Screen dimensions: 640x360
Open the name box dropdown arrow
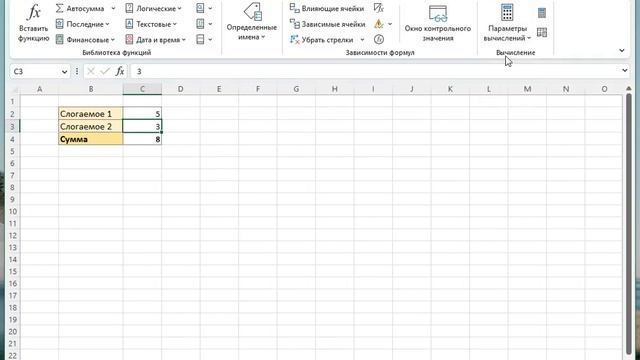click(x=64, y=72)
